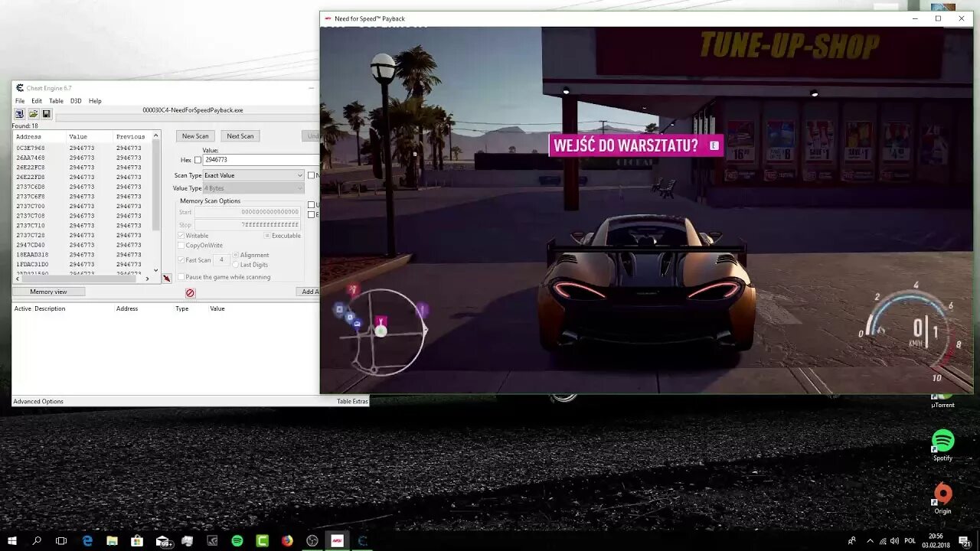Image resolution: width=980 pixels, height=551 pixels.
Task: Click the New Scan button
Action: (x=195, y=136)
